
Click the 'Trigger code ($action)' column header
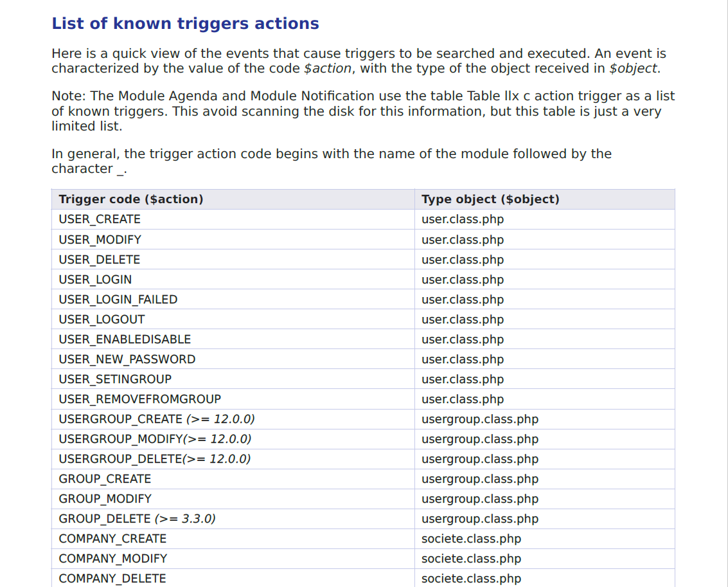[x=131, y=199]
